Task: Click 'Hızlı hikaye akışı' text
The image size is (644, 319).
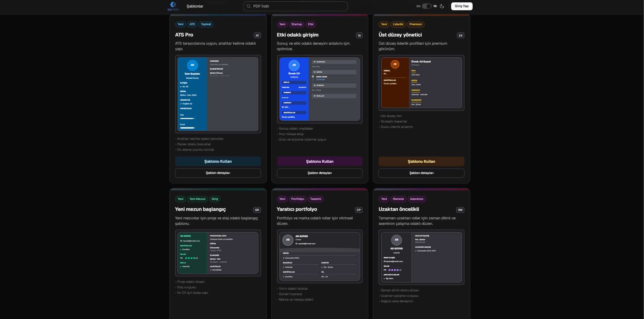Action: tap(291, 134)
